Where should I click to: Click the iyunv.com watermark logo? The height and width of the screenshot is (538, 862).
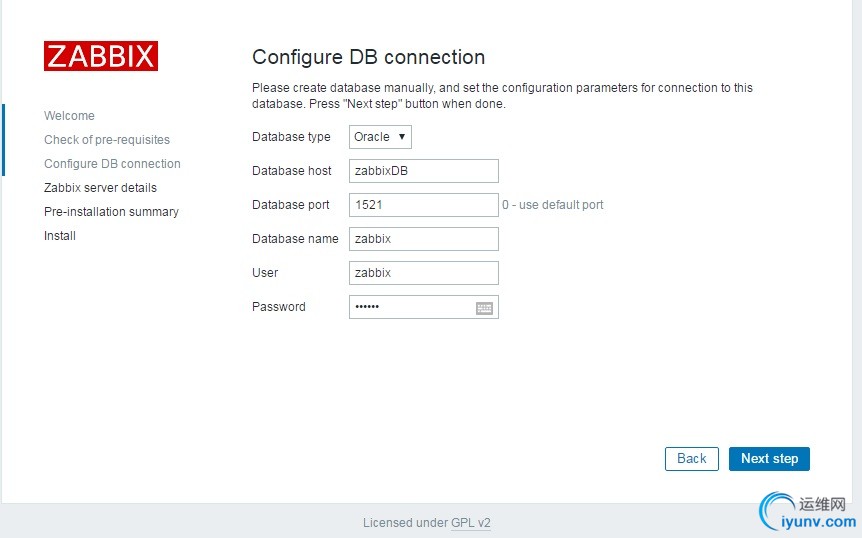[808, 512]
